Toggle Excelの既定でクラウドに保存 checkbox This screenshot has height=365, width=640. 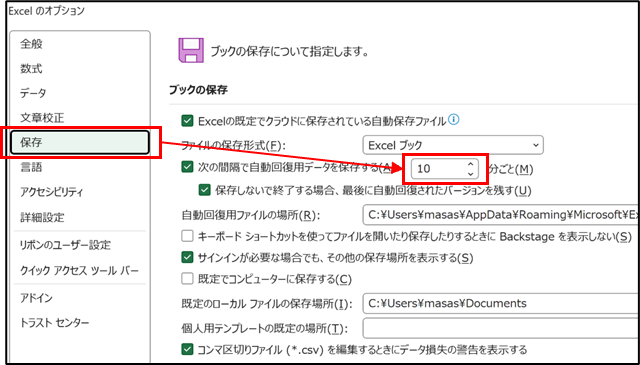187,121
